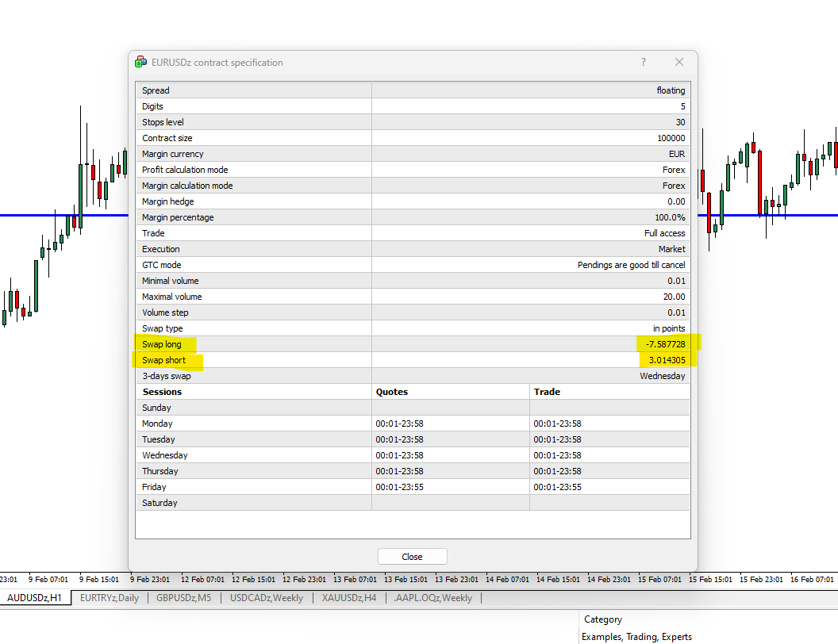Click the Saturday session row
This screenshot has width=838, height=644.
(x=413, y=503)
